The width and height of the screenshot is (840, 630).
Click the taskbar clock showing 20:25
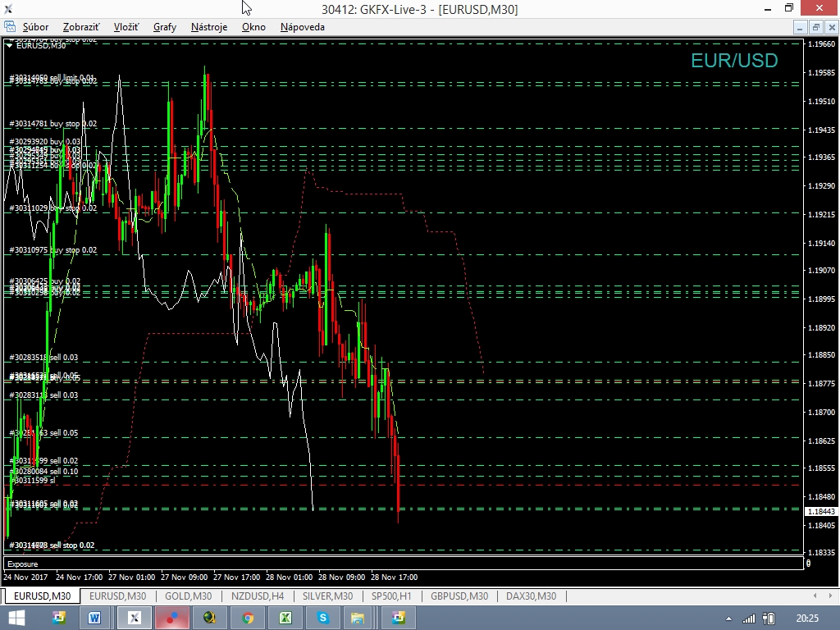[x=807, y=619]
